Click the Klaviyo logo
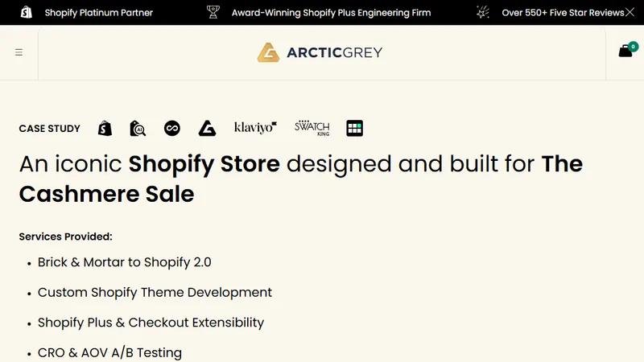Screen dimensions: 644x362 pyautogui.click(x=255, y=128)
